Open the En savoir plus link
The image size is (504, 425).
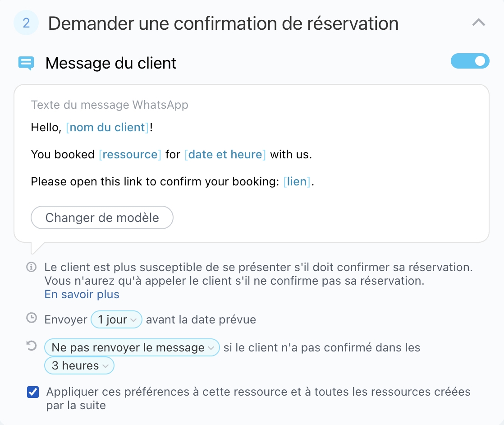click(82, 295)
